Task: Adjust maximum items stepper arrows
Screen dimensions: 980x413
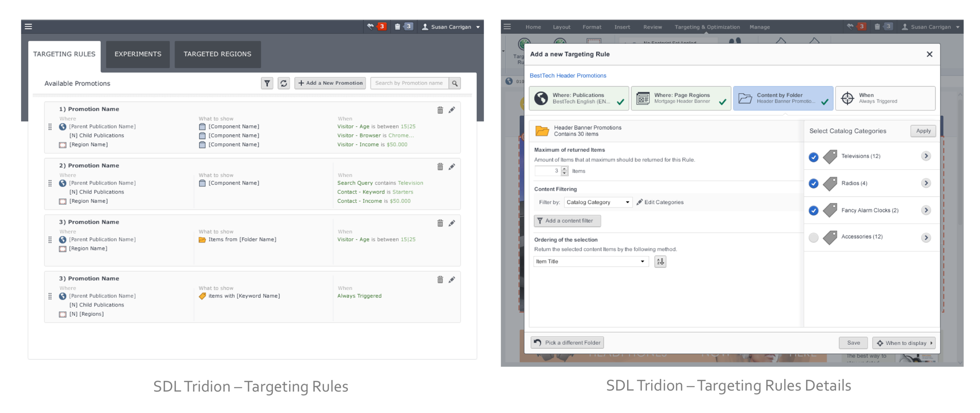Action: (564, 171)
